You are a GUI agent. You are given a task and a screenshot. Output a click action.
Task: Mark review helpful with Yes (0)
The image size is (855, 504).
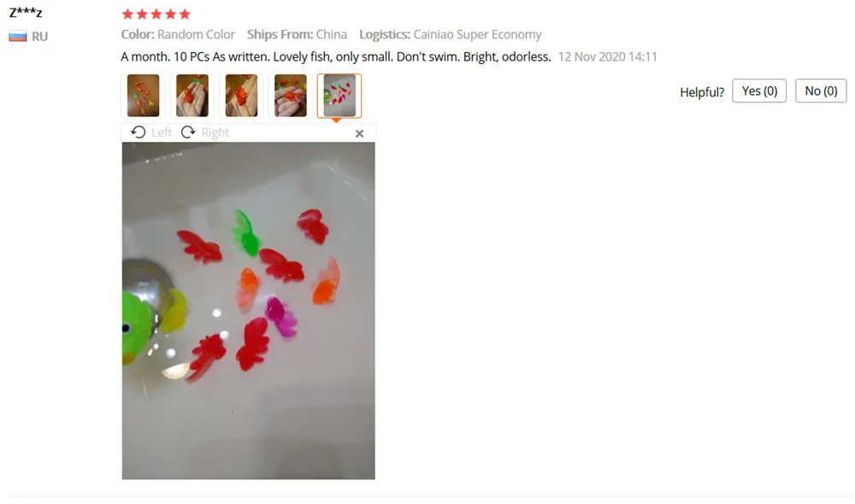(759, 91)
